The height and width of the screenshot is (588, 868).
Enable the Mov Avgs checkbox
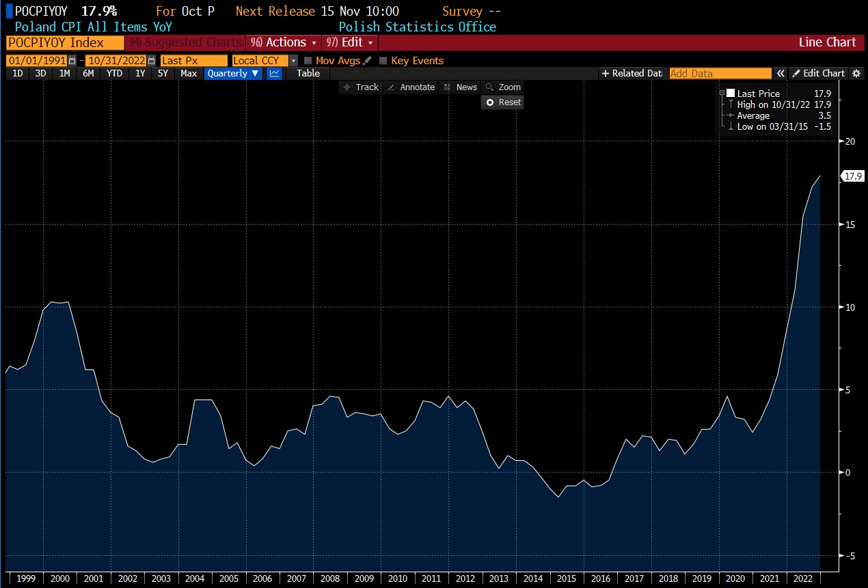click(308, 61)
